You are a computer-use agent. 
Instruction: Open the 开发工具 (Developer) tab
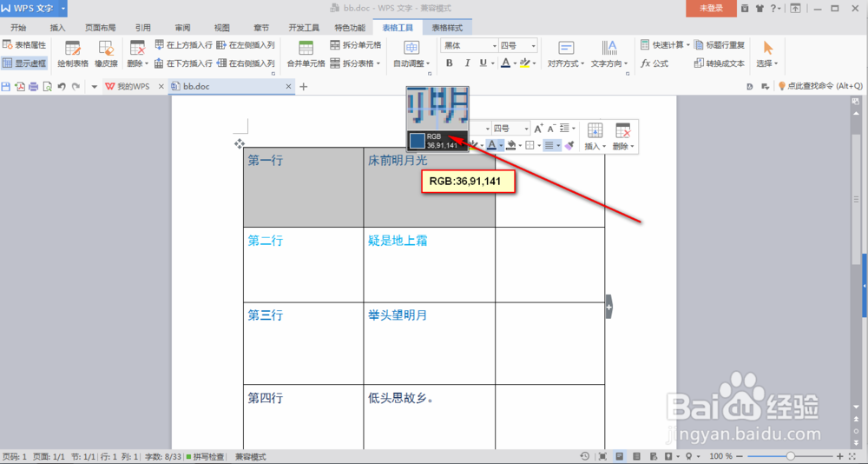click(304, 27)
